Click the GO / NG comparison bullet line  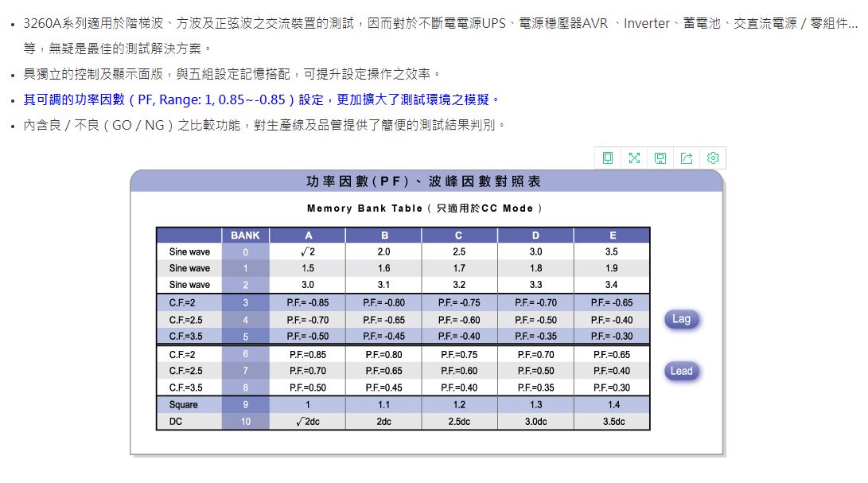[265, 125]
